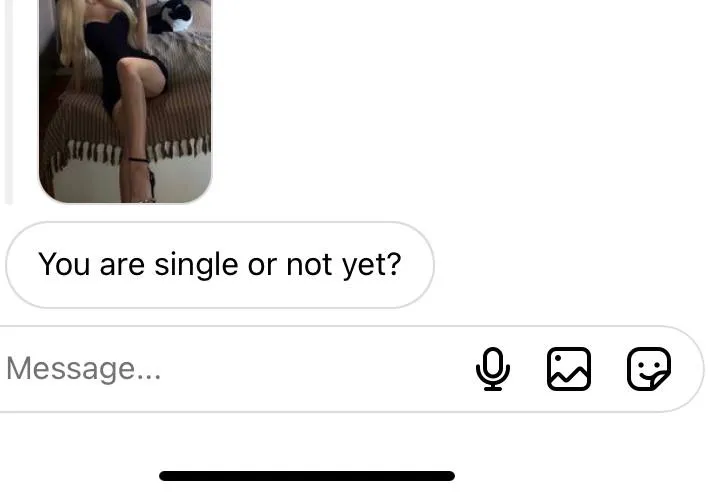The width and height of the screenshot is (721, 497).
Task: Tap the empty space between Message... and microphone
Action: click(x=317, y=369)
